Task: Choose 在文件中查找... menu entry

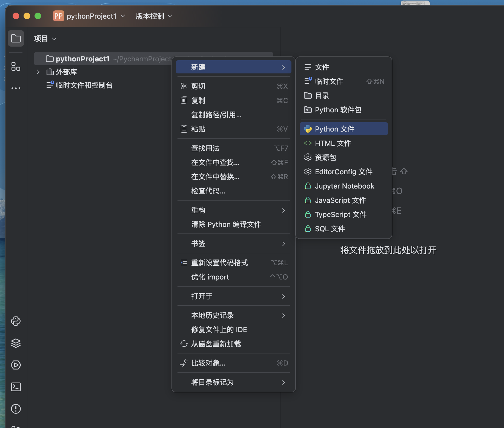Action: tap(233, 162)
